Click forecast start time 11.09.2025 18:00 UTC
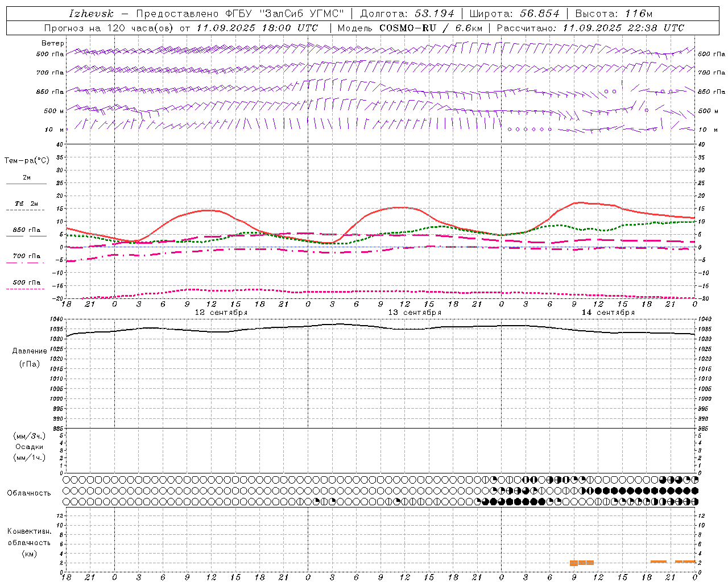Image resolution: width=728 pixels, height=582 pixels. point(257,28)
